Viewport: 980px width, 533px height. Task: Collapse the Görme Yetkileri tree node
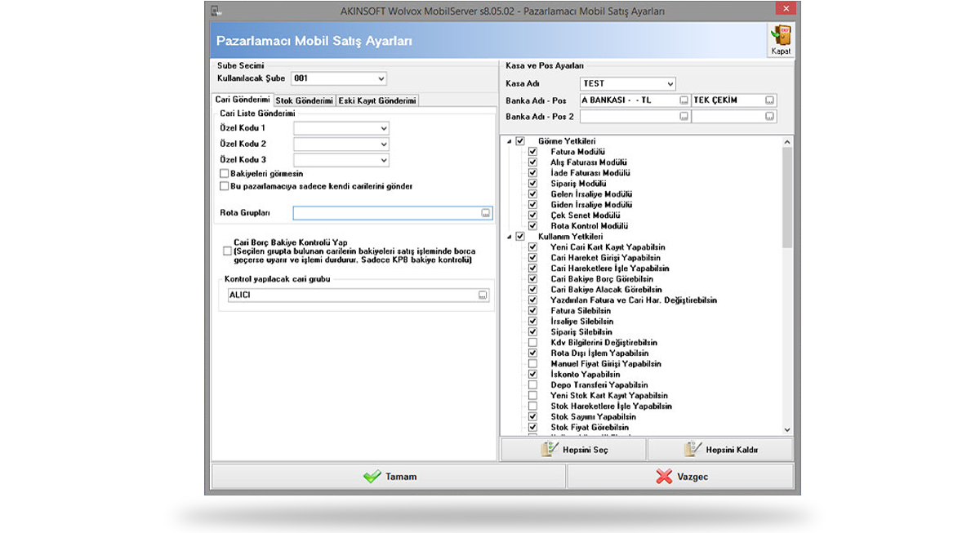[510, 141]
